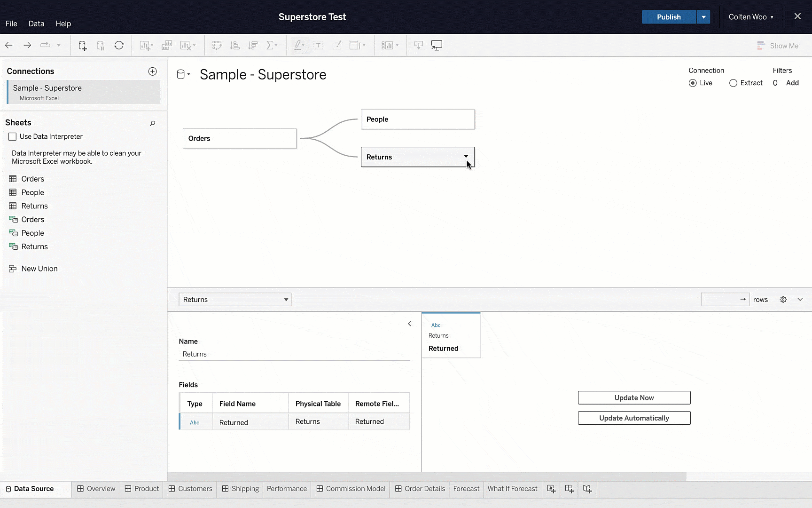Click the Highlight pen icon
Viewport: 812px width, 508px height.
click(297, 46)
